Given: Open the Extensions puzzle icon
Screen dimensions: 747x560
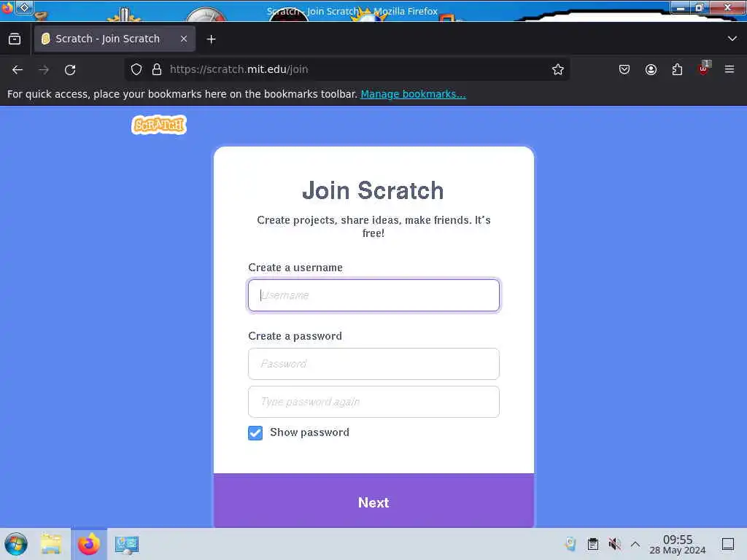Looking at the screenshot, I should tap(677, 69).
